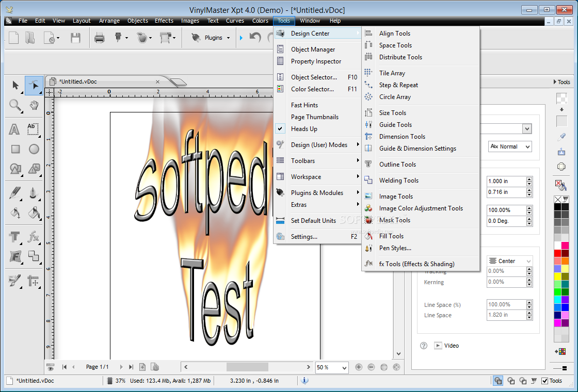Click Object Selector... menu item
This screenshot has height=392, width=578.
[x=317, y=77]
